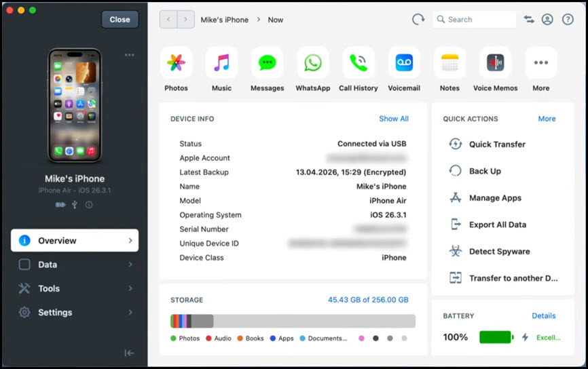The height and width of the screenshot is (369, 588).
Task: Open the help question mark icon
Action: 568,20
